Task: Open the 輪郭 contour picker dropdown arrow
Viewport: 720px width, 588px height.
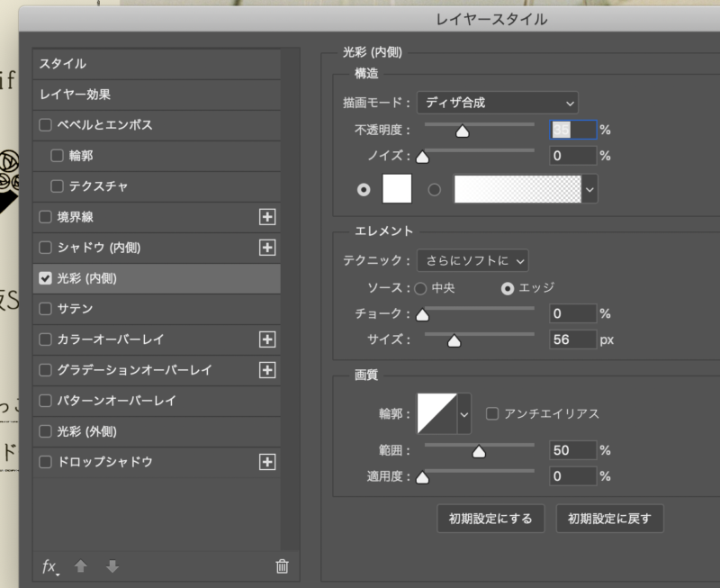Action: point(464,414)
